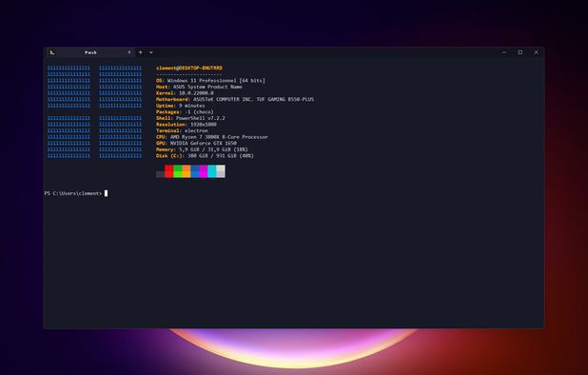Click the Uptime line showing 9 minutes

point(181,106)
